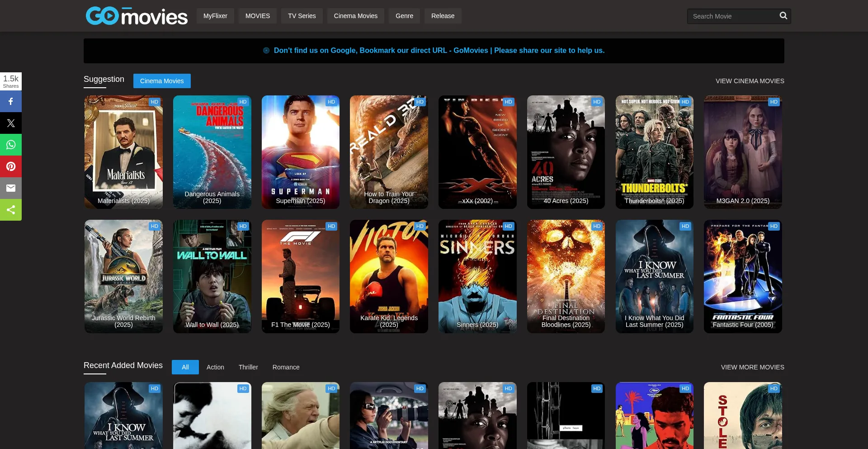Select the Romance filter tab
The height and width of the screenshot is (449, 868).
286,367
